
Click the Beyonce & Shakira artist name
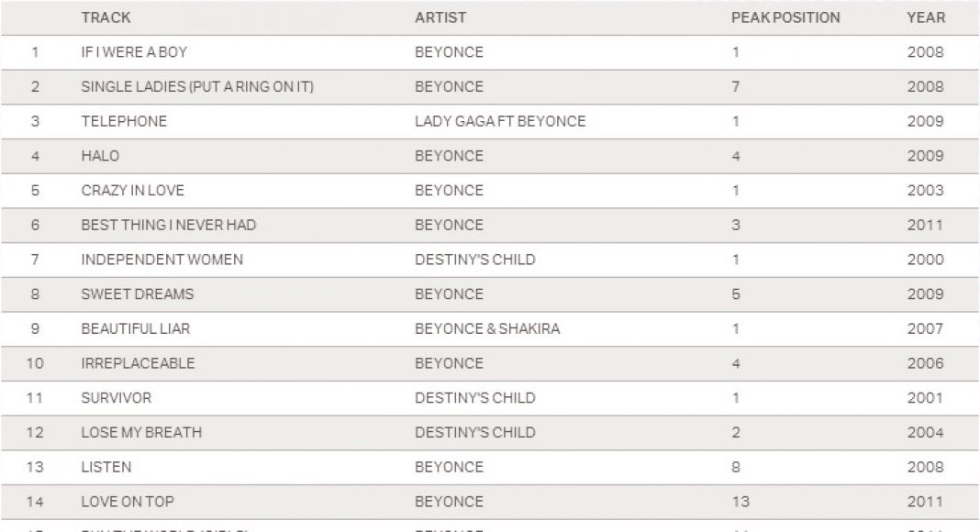tap(487, 328)
